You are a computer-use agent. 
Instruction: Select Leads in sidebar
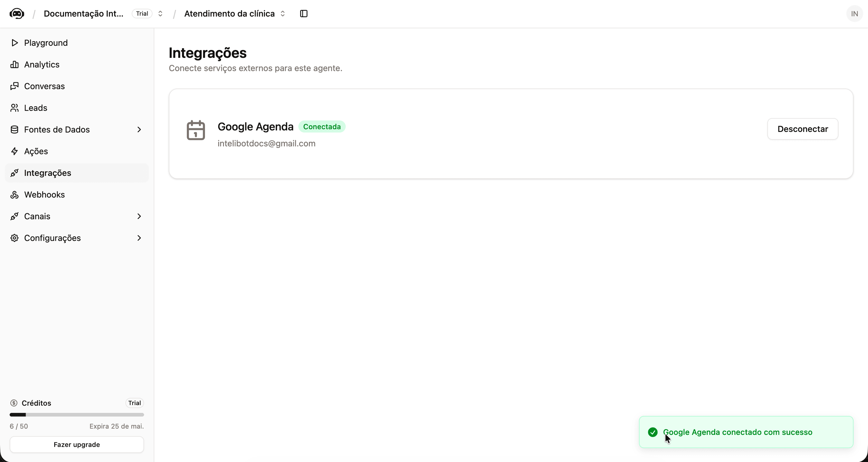[77, 108]
